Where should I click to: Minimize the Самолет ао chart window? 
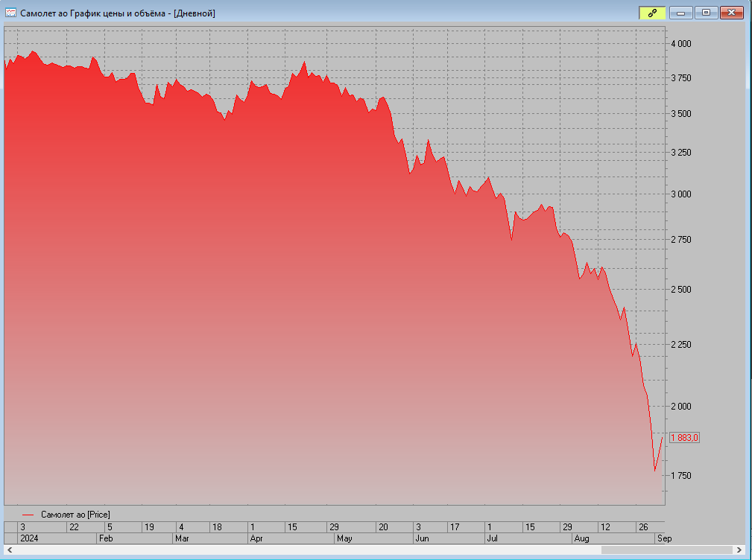pos(680,13)
